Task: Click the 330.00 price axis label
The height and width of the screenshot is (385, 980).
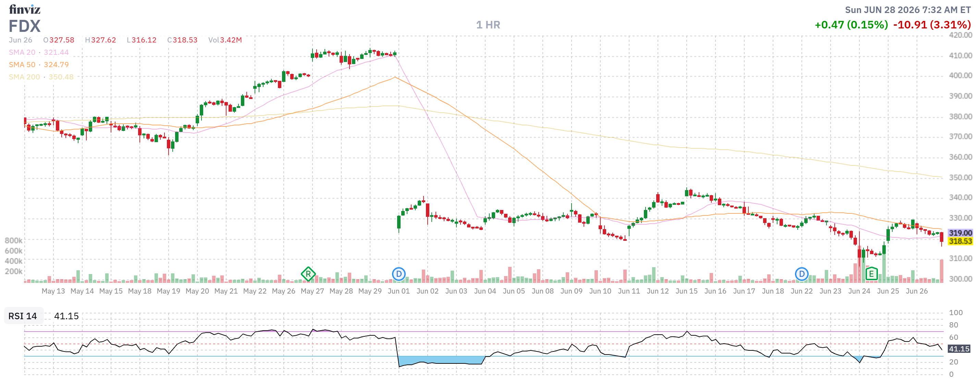Action: (x=960, y=218)
